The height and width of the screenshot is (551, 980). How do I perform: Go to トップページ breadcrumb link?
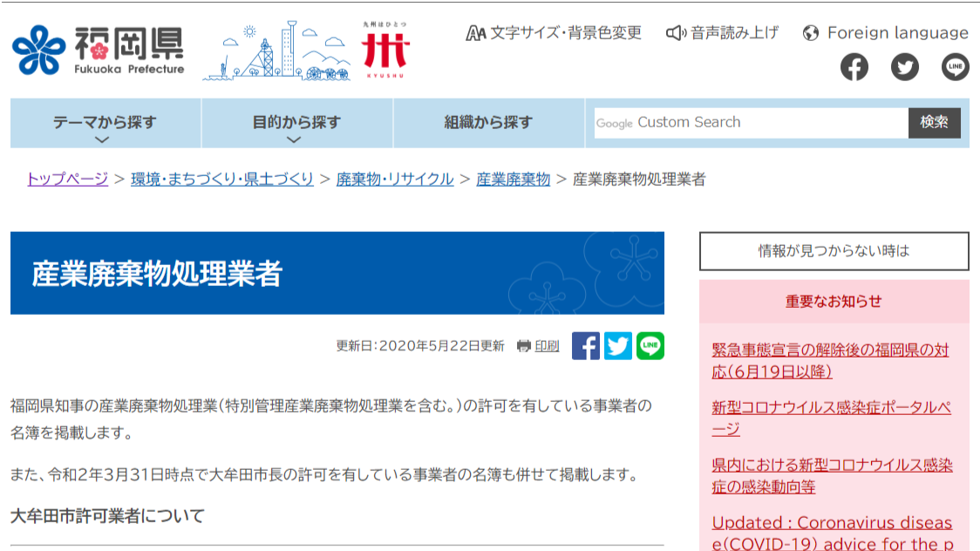coord(67,179)
